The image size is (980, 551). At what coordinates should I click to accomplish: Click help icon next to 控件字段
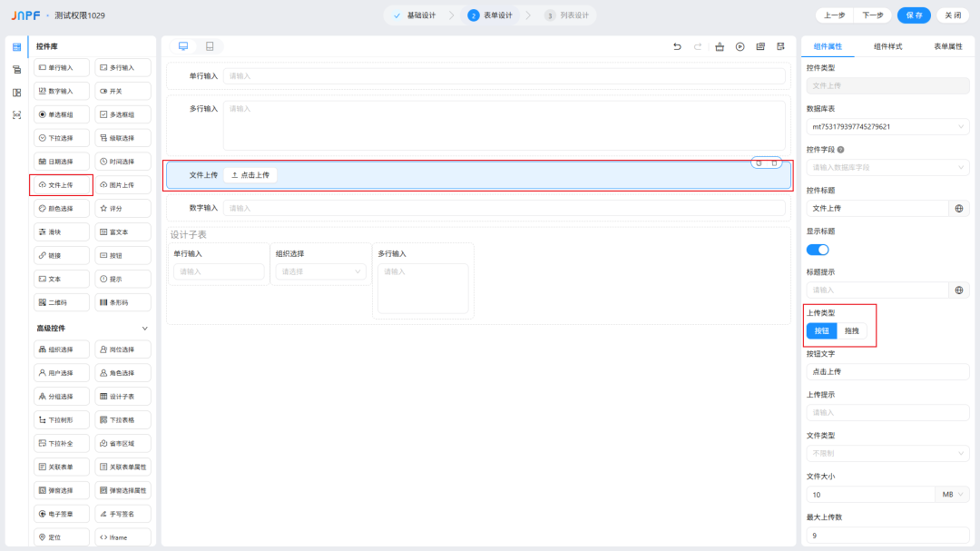pyautogui.click(x=841, y=150)
